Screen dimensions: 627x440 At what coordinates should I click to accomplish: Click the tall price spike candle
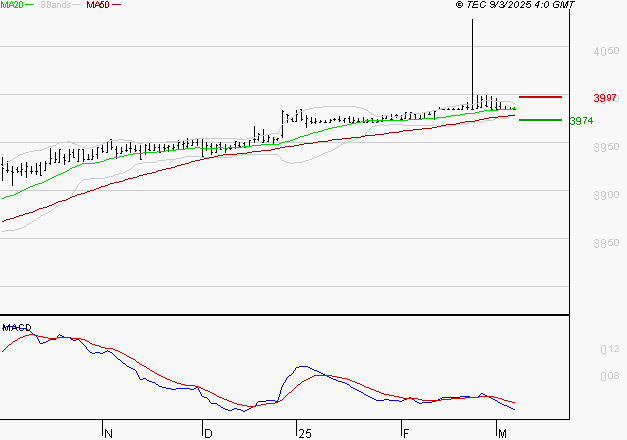pyautogui.click(x=471, y=60)
